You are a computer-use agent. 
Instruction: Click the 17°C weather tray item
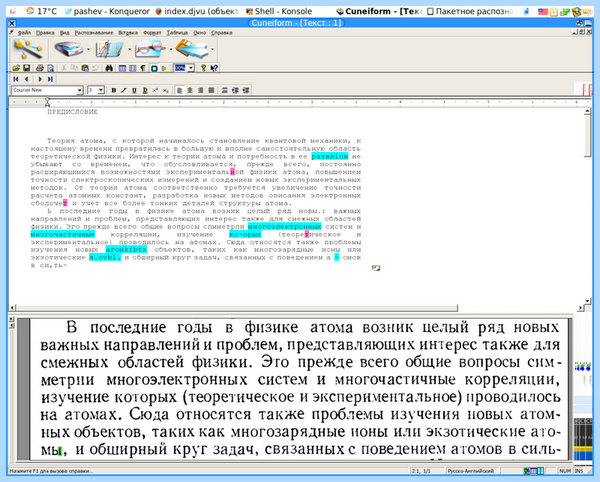tap(41, 11)
